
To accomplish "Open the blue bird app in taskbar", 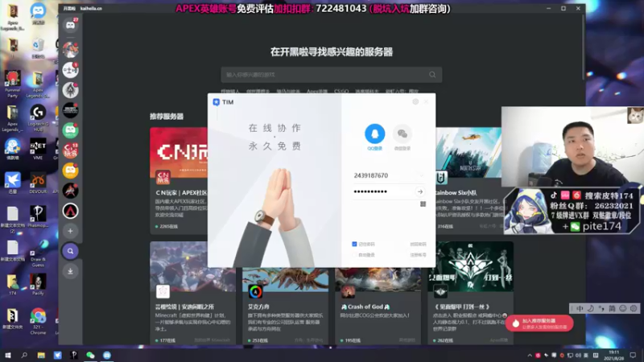I will pos(57,356).
